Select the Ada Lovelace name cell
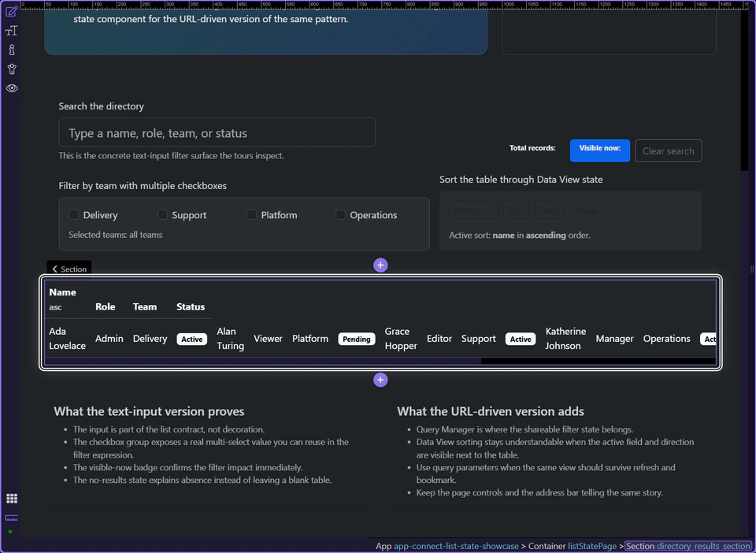The height and width of the screenshot is (553, 756). [x=68, y=339]
